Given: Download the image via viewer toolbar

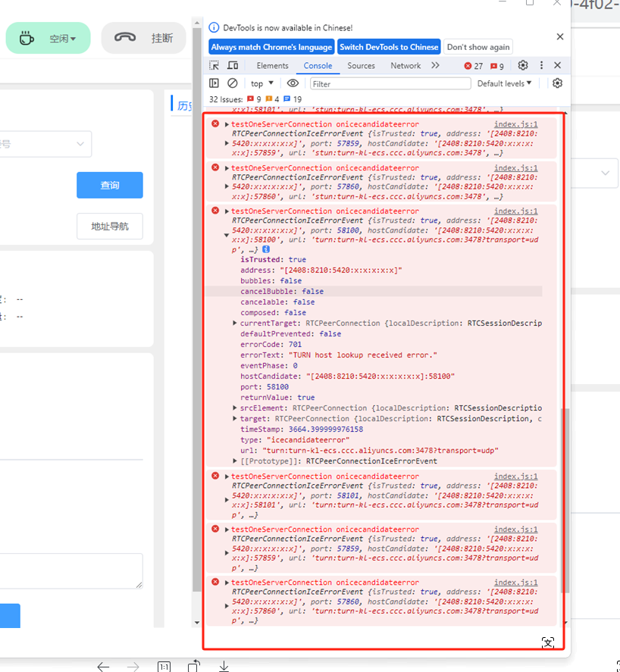Looking at the screenshot, I should [x=224, y=667].
